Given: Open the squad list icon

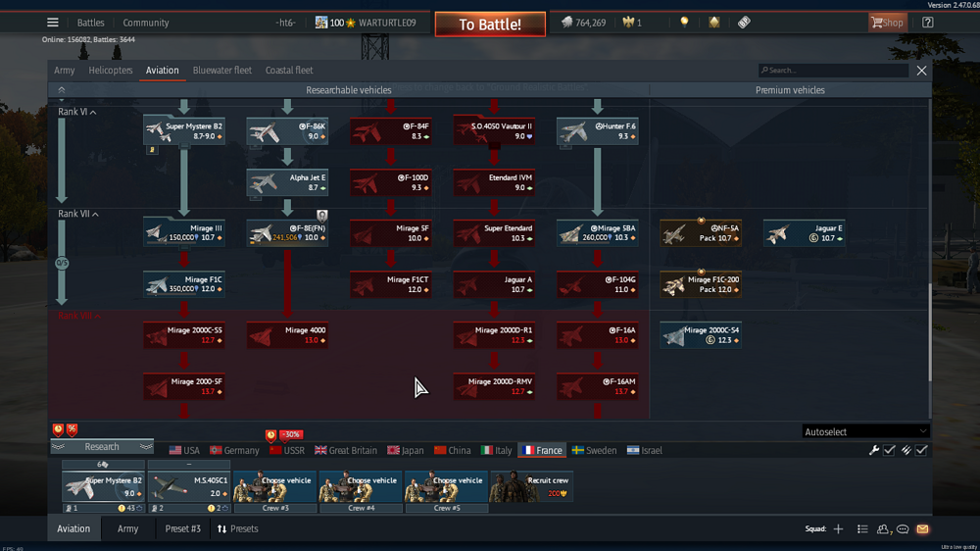Looking at the screenshot, I should click(x=862, y=529).
